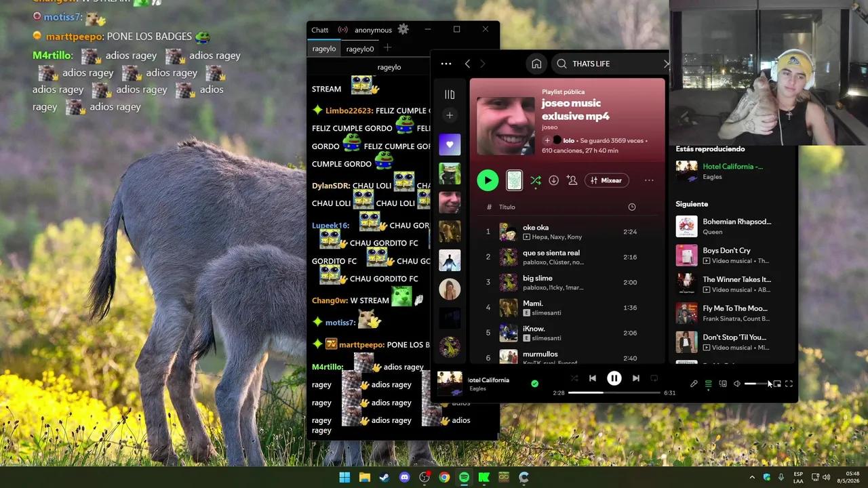Select the track que se sienta real
The width and height of the screenshot is (868, 488).
click(x=568, y=257)
